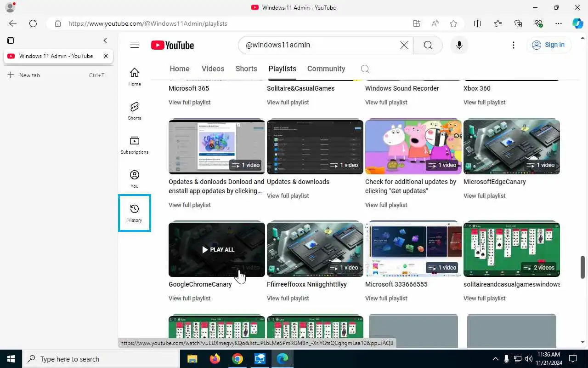View full playlist under MicrosoftEdgeCanary
Viewport: 588px width, 368px height.
485,196
